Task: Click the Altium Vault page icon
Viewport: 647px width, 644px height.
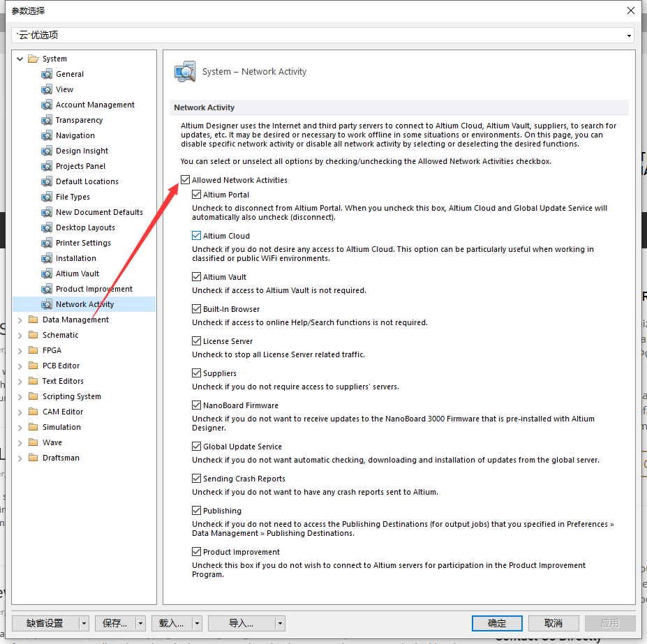Action: click(47, 274)
